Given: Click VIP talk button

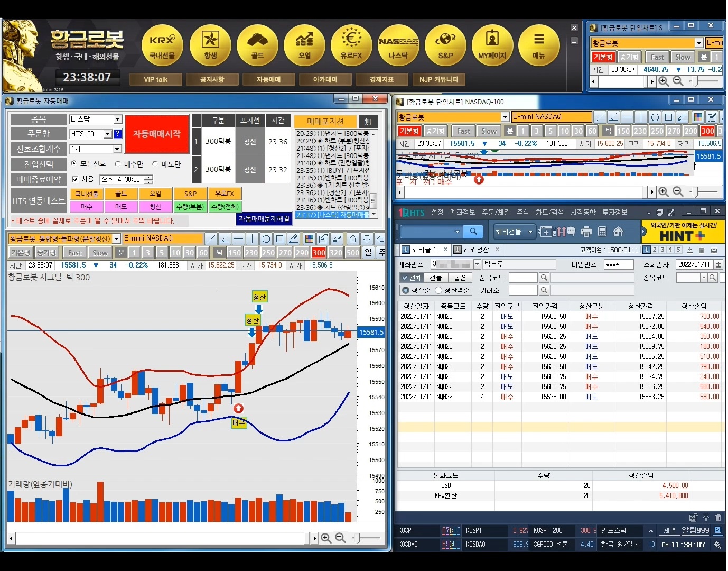Looking at the screenshot, I should [155, 79].
